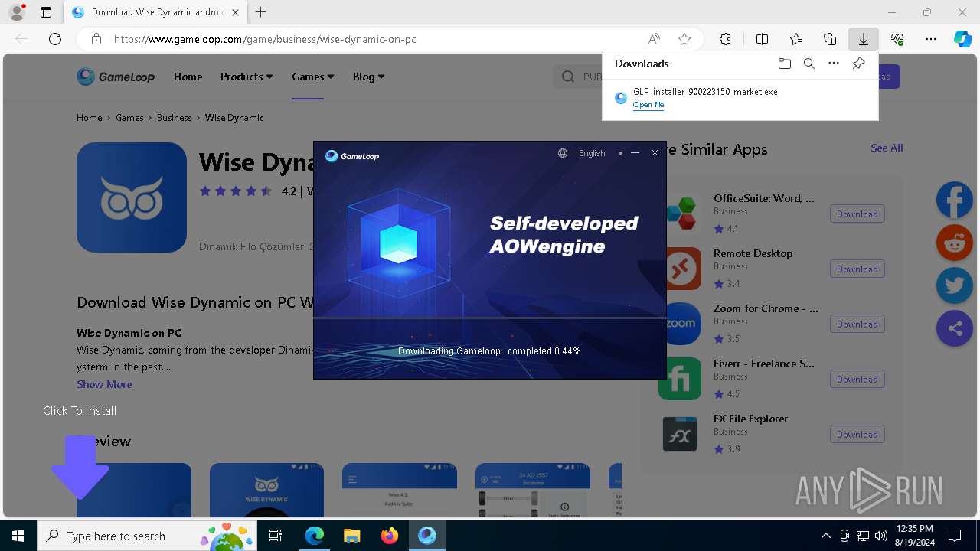Open the Fiverr app icon
Image resolution: width=980 pixels, height=551 pixels.
(680, 379)
